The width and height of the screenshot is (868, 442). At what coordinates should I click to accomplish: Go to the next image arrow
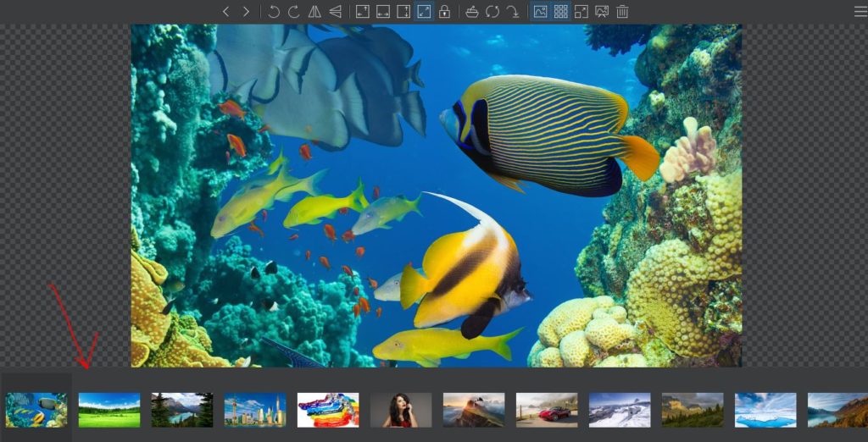pos(246,12)
